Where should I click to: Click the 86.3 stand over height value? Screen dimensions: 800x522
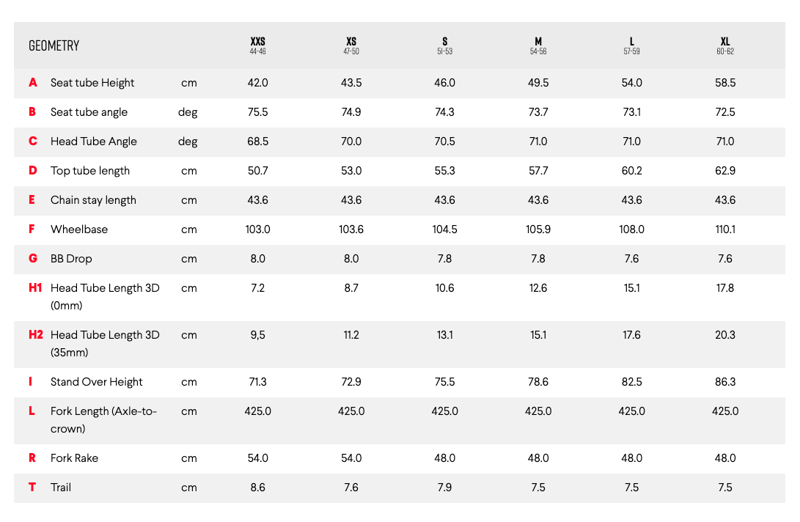pyautogui.click(x=725, y=382)
